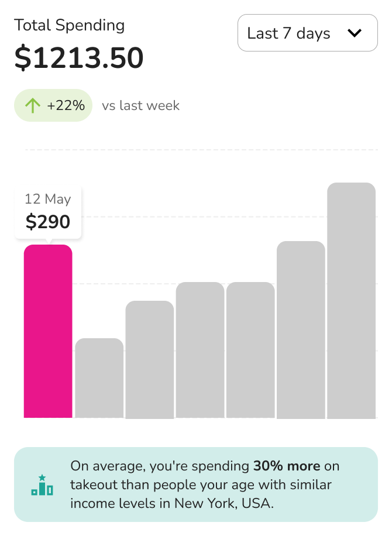Viewport: 392px width, 536px height.
Task: Select the third bar in spending chart
Action: pyautogui.click(x=150, y=359)
